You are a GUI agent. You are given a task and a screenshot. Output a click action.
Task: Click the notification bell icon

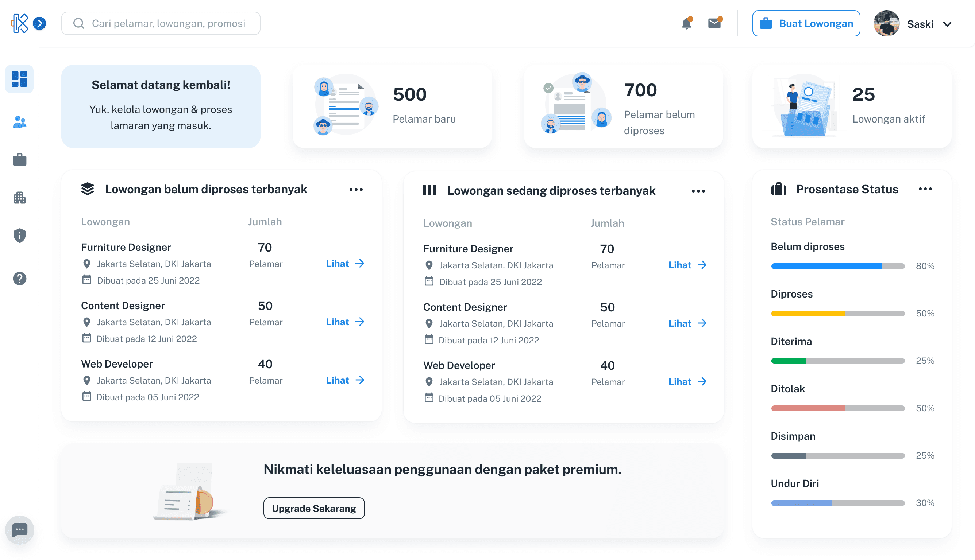(x=687, y=23)
